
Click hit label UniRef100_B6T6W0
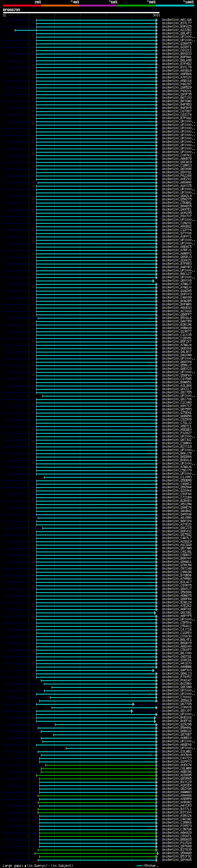pyautogui.click(x=176, y=101)
